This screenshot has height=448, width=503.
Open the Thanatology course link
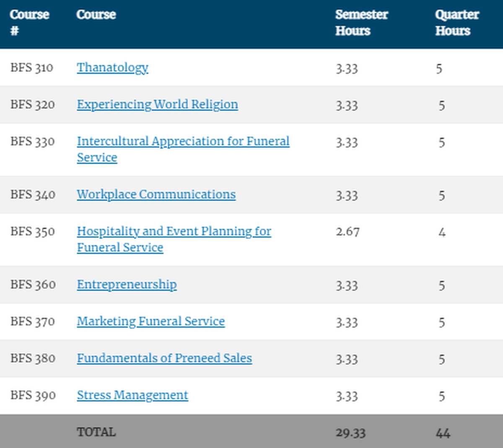(x=112, y=68)
